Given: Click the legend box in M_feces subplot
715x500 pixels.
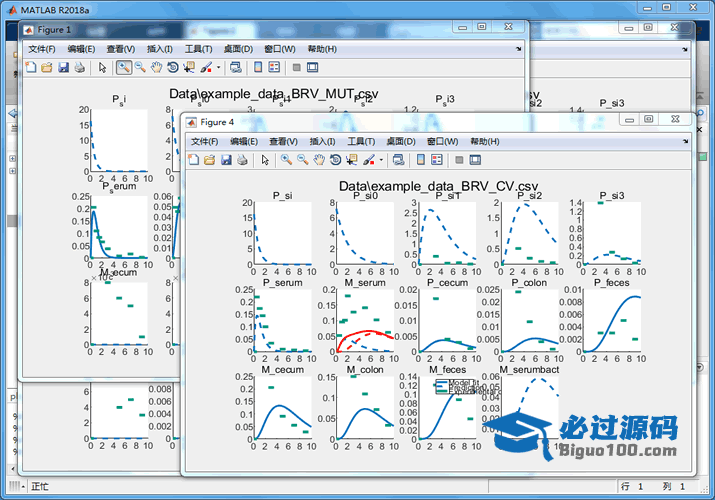Looking at the screenshot, I should coord(457,387).
